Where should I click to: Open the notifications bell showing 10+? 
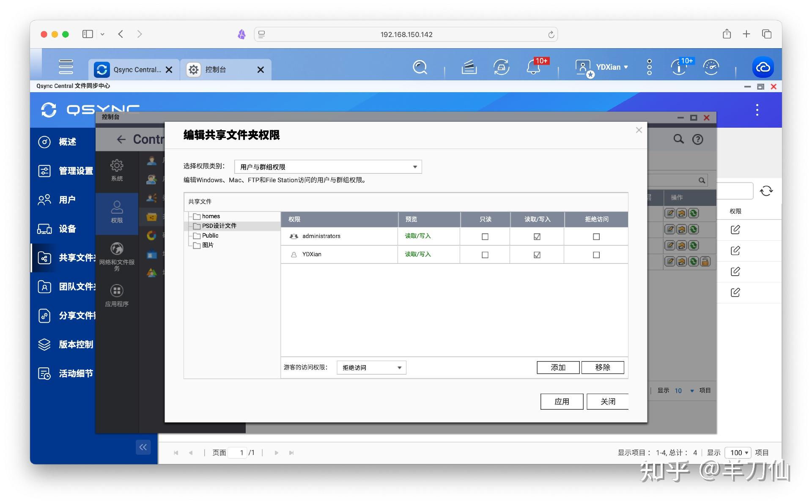point(534,67)
